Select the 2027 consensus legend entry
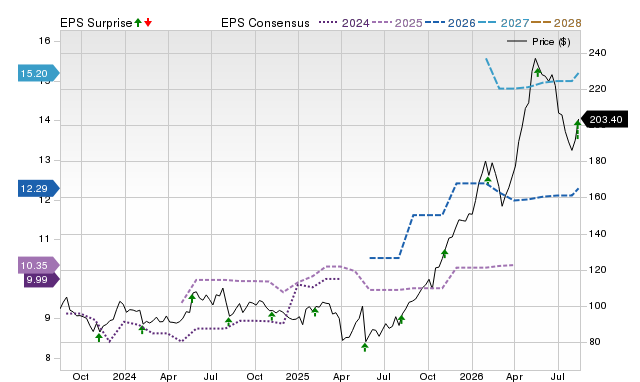The width and height of the screenshot is (640, 382). coord(504,23)
